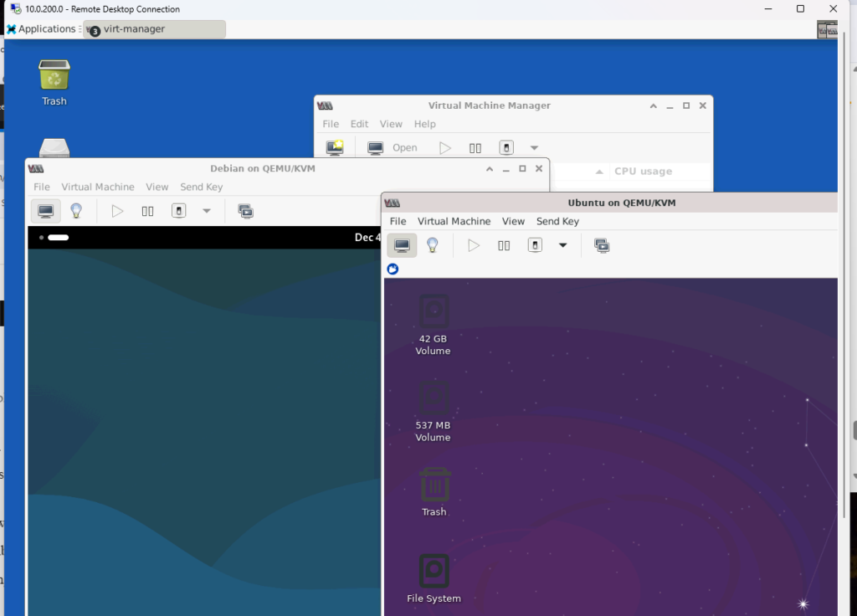The width and height of the screenshot is (857, 616).
Task: Click the create new virtual machine icon
Action: [x=335, y=147]
